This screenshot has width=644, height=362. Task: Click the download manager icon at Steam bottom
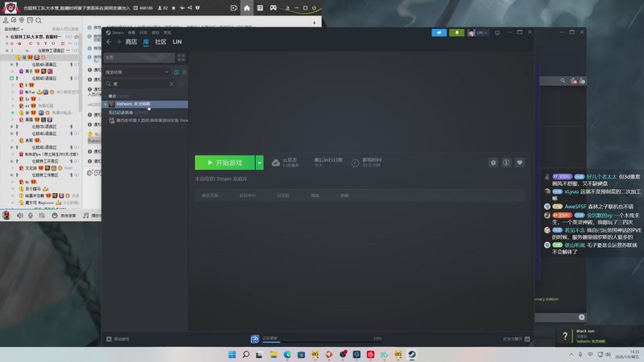(x=255, y=339)
